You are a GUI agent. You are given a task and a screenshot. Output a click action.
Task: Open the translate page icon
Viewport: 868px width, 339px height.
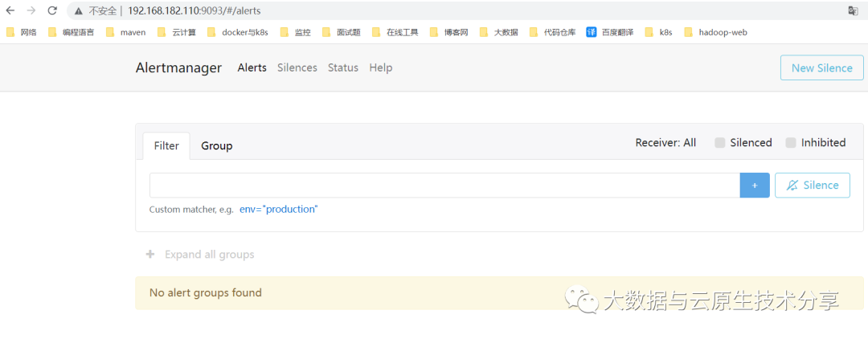[x=853, y=11]
